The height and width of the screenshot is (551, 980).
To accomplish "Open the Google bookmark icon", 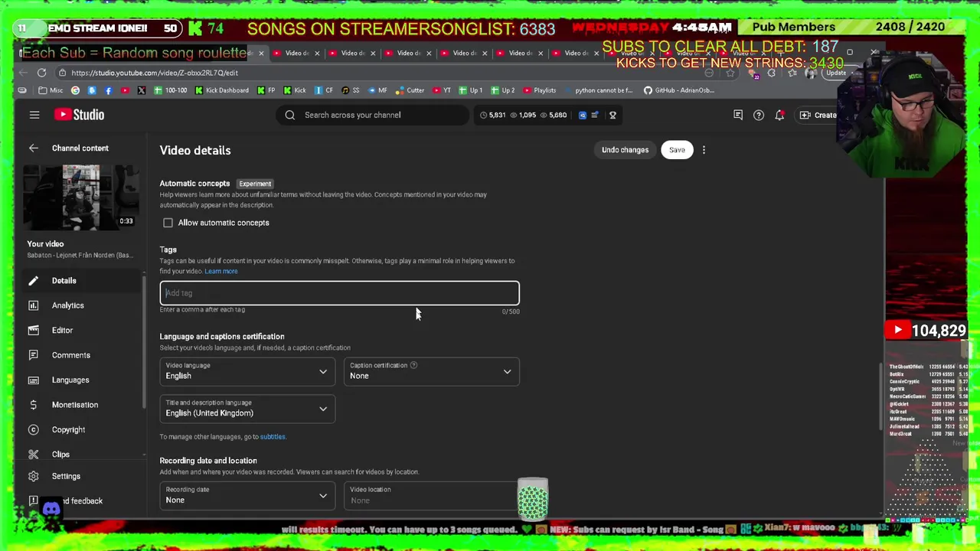I will tap(75, 90).
